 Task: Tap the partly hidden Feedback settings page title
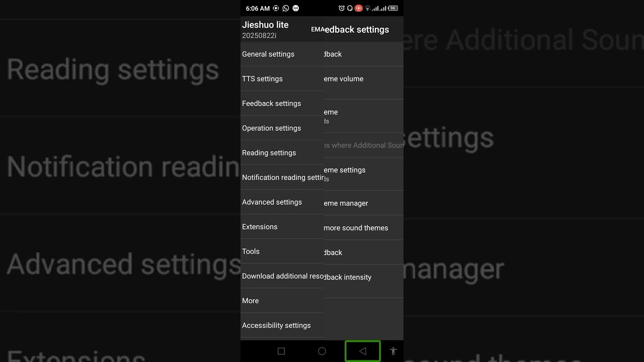(356, 30)
